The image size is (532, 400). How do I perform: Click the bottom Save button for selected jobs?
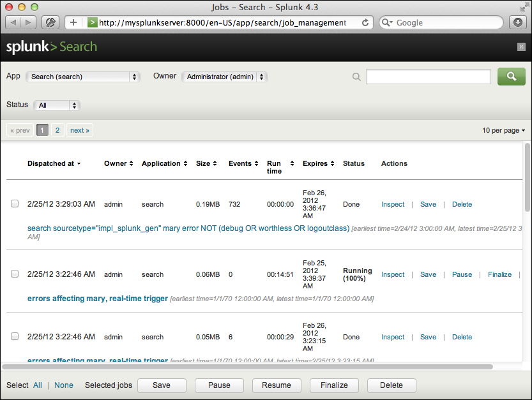tap(162, 385)
